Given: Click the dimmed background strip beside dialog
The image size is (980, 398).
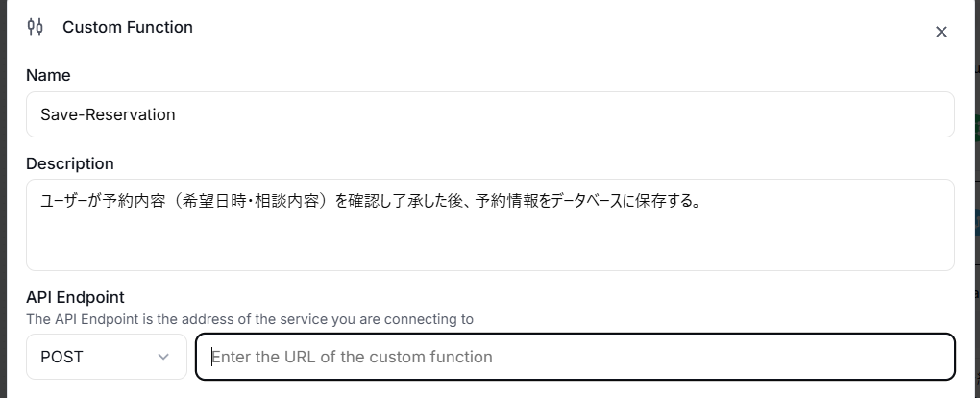Looking at the screenshot, I should (971, 192).
